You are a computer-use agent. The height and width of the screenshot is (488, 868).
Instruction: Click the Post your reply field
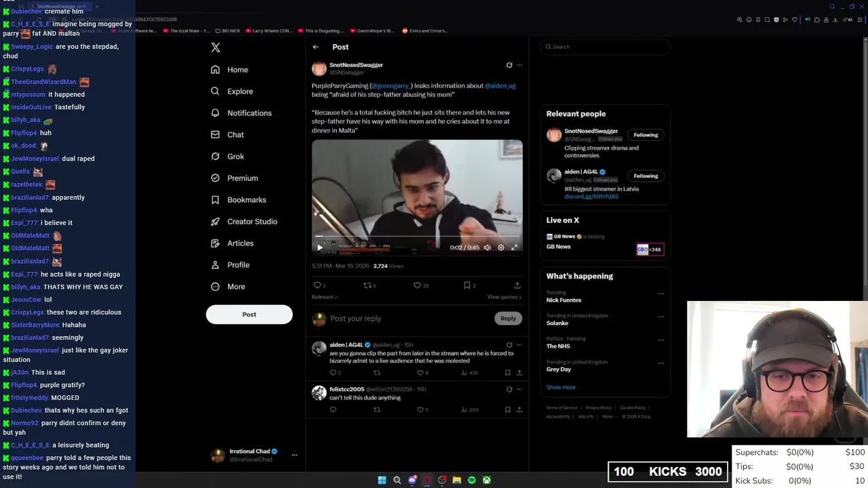coord(410,319)
